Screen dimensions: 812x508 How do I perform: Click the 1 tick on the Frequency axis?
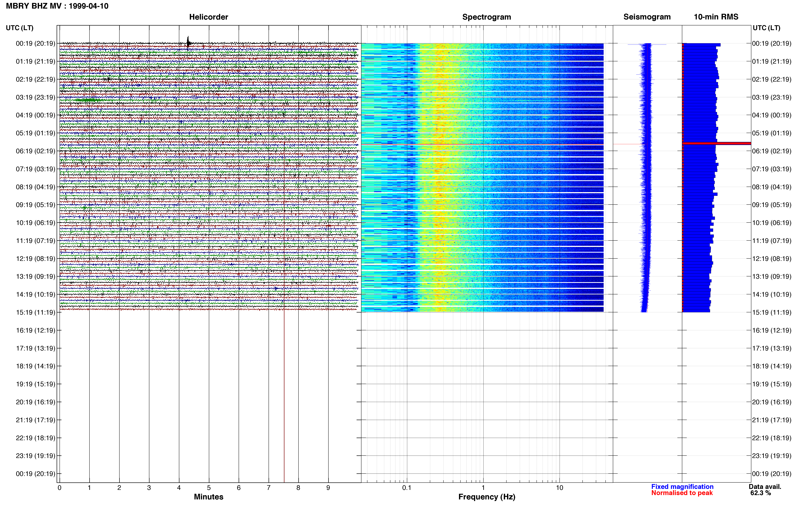pos(483,488)
